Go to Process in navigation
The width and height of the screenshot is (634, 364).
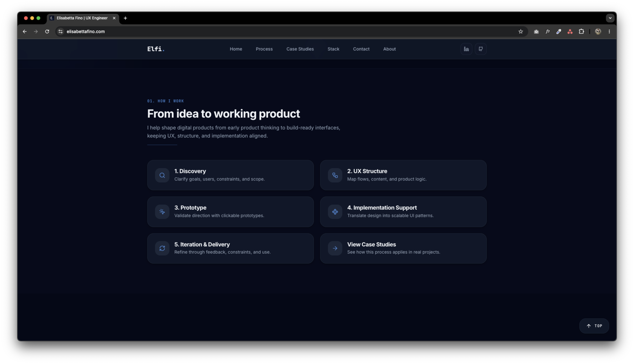(264, 49)
